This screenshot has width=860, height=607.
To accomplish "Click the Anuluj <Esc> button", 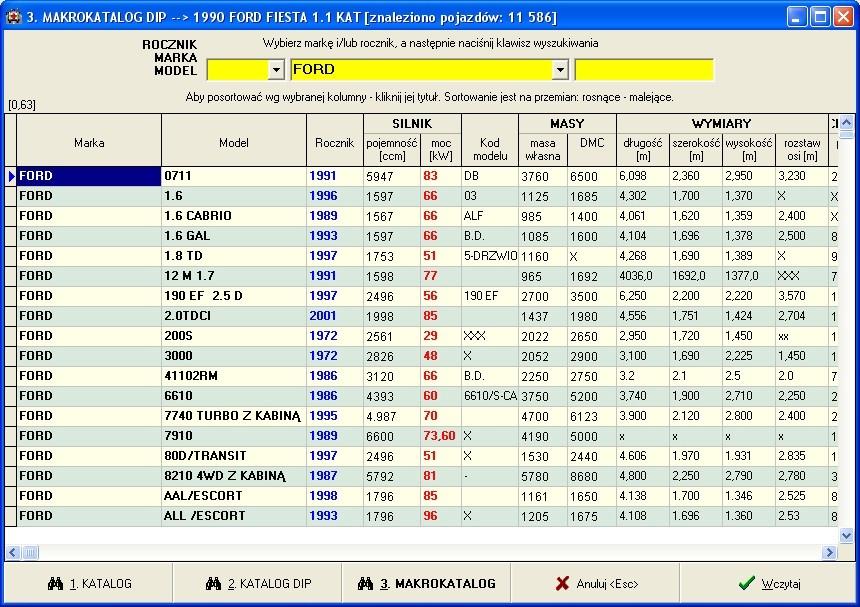I will point(595,583).
